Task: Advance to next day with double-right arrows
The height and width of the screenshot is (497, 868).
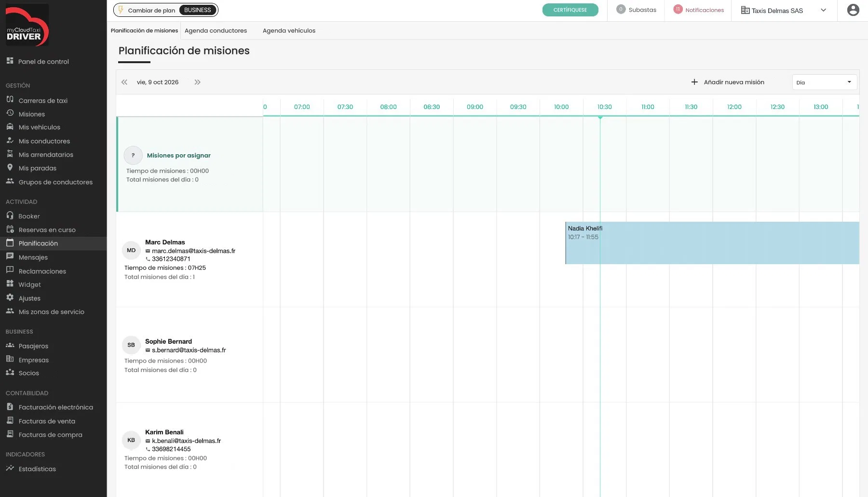Action: click(197, 82)
